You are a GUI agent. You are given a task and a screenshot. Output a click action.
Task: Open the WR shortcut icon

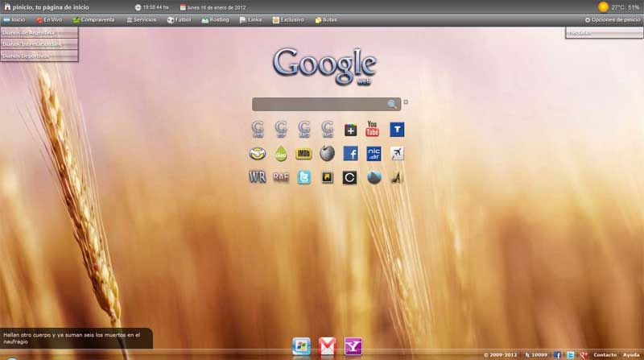[x=258, y=177]
